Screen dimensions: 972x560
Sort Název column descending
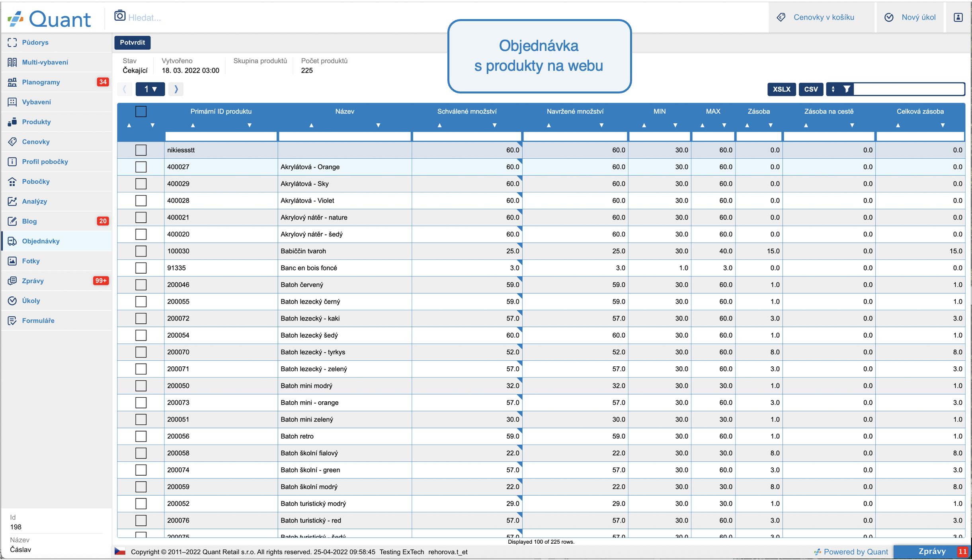click(x=378, y=125)
